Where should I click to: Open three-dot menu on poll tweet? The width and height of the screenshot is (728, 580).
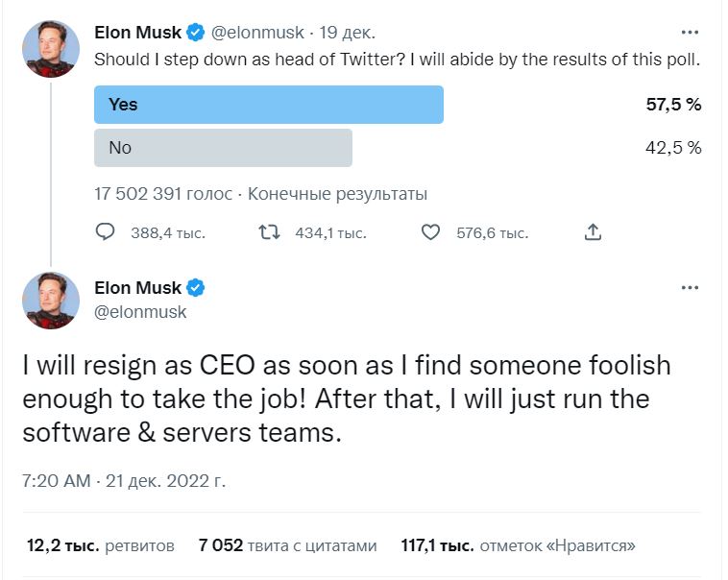[690, 33]
